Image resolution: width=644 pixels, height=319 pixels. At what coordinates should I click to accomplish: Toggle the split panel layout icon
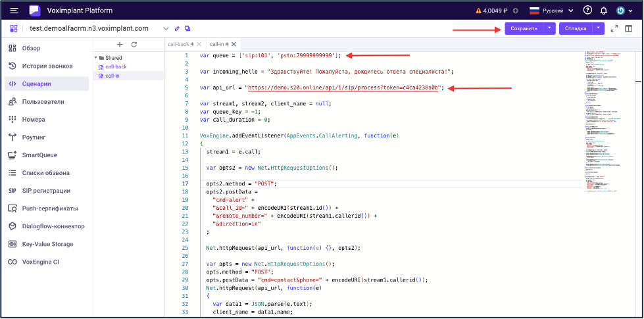[x=628, y=29]
